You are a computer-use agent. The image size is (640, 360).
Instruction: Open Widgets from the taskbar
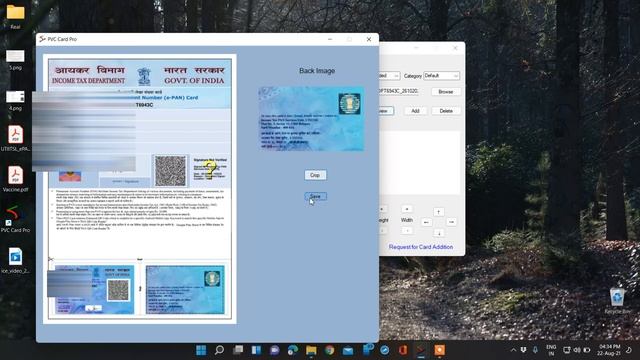coord(256,350)
